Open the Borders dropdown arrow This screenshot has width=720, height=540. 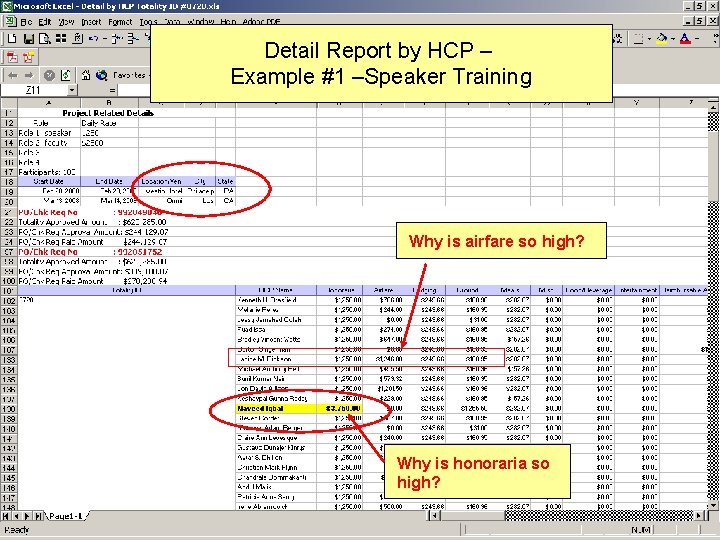click(649, 39)
